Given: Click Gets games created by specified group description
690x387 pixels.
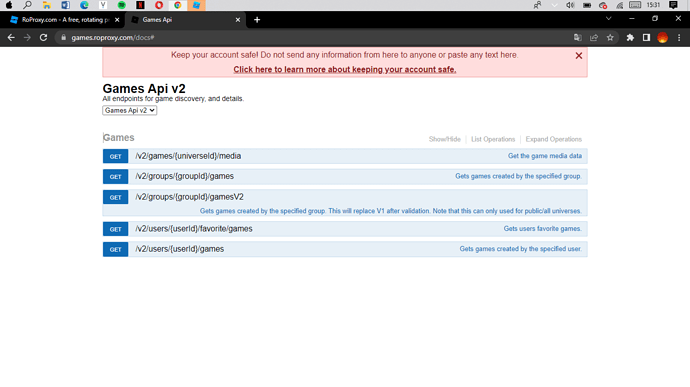Looking at the screenshot, I should click(518, 176).
